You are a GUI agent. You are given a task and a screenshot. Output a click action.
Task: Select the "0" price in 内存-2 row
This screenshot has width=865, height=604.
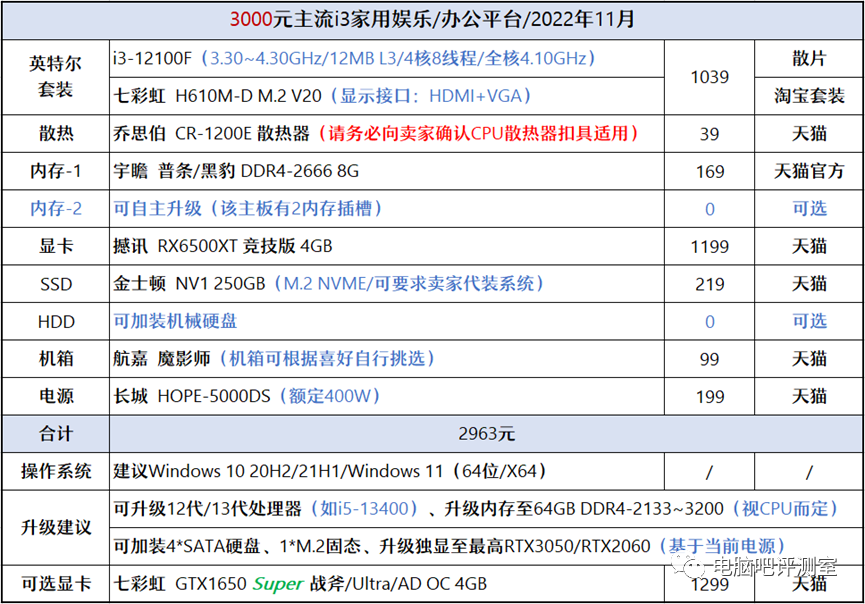(709, 209)
